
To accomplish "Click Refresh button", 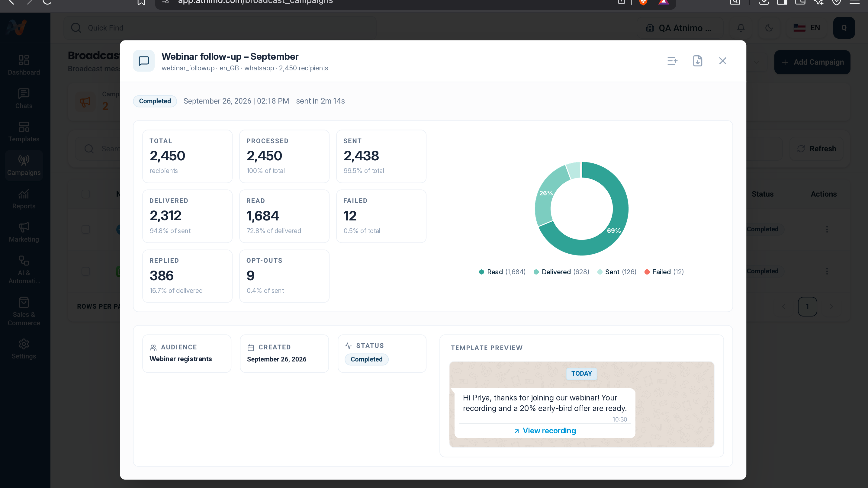I will [x=816, y=149].
